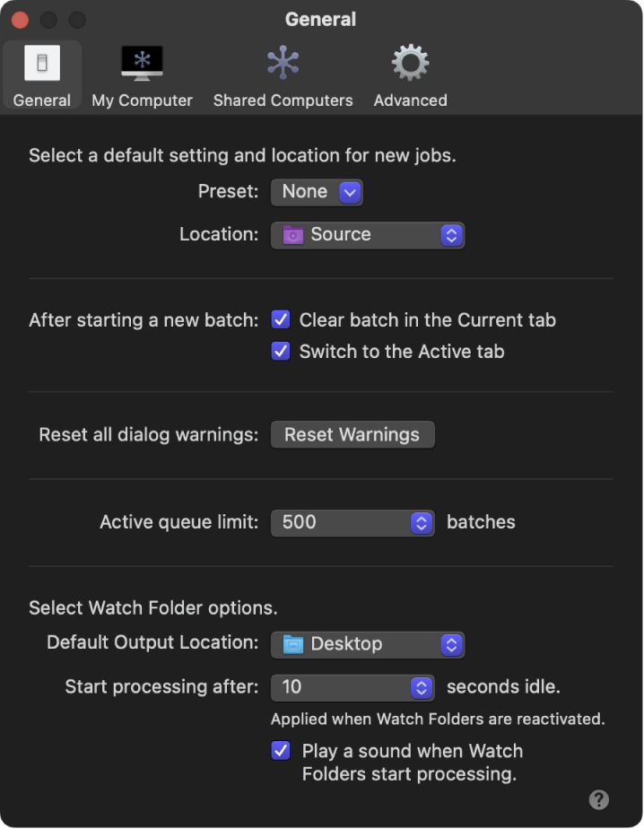
Task: Open the Default Output Location menu
Action: [368, 644]
